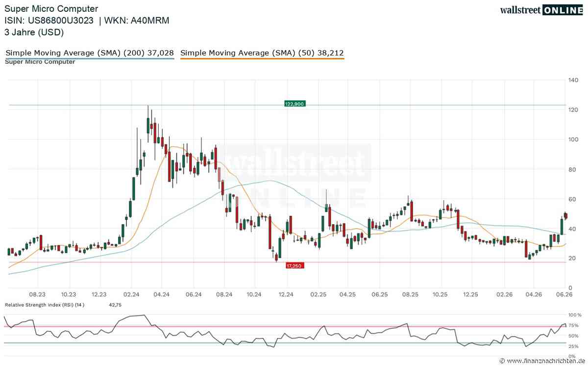The width and height of the screenshot is (588, 368).
Task: Click the 08.23 date axis label
Action: pyautogui.click(x=37, y=294)
